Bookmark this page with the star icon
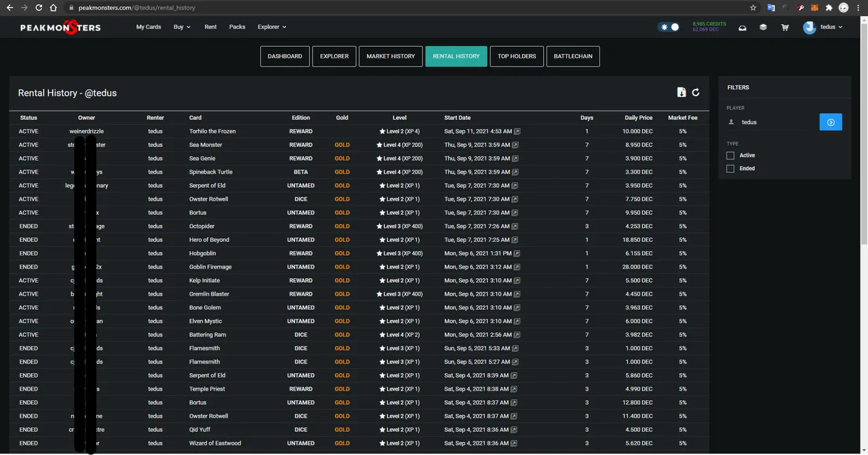The image size is (868, 455). pyautogui.click(x=753, y=7)
